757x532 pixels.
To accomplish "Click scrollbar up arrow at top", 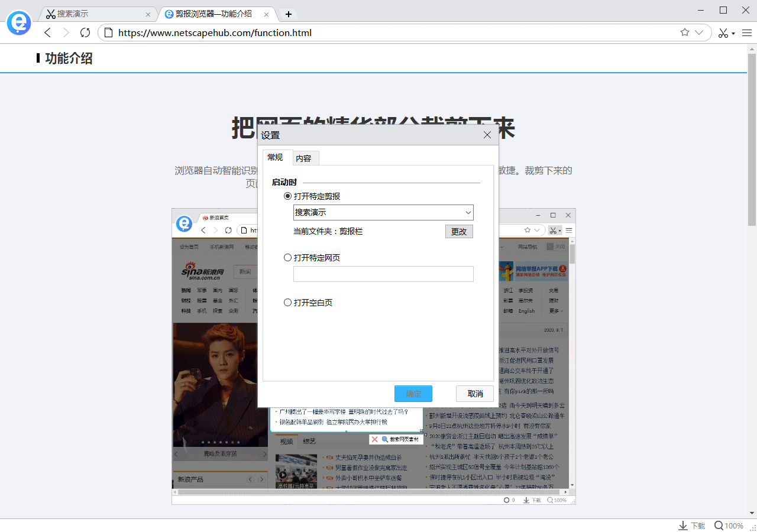I will pos(752,48).
